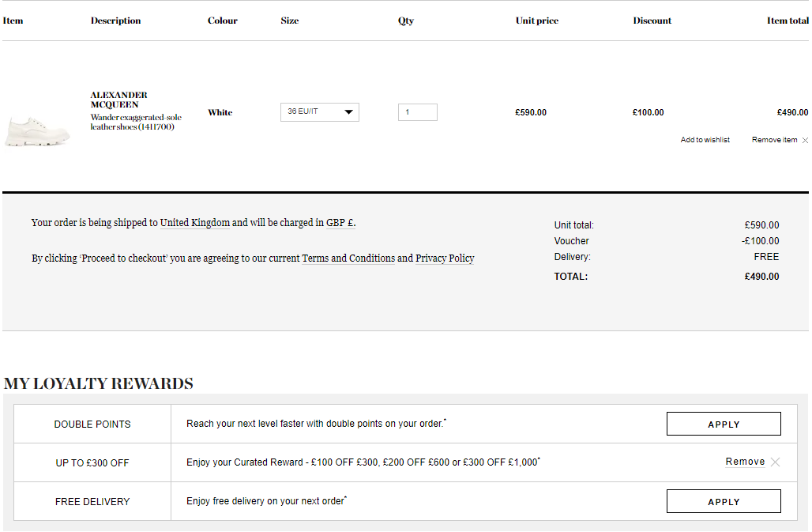Click the DOUBLE POINTS reward label
The image size is (812, 532).
pos(92,424)
